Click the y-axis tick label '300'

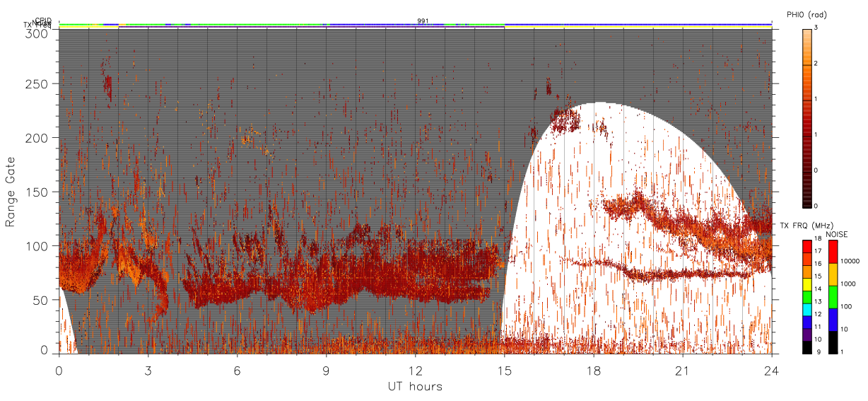coord(37,33)
